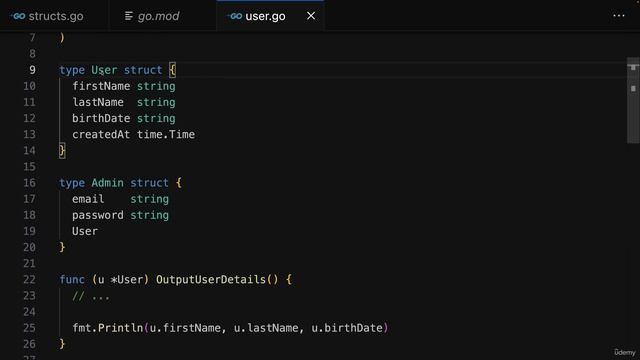Click the '*User' receiver type on line 22
The image size is (640, 360).
(x=127, y=280)
